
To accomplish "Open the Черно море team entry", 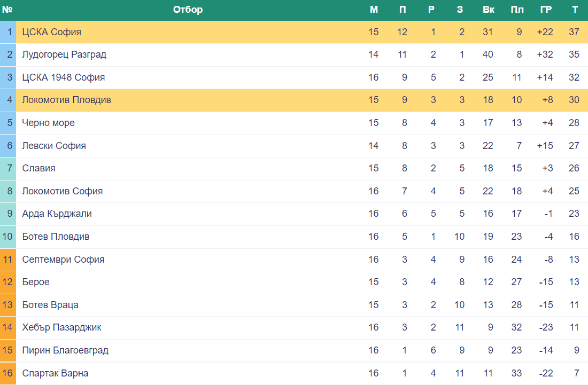I will click(x=48, y=123).
